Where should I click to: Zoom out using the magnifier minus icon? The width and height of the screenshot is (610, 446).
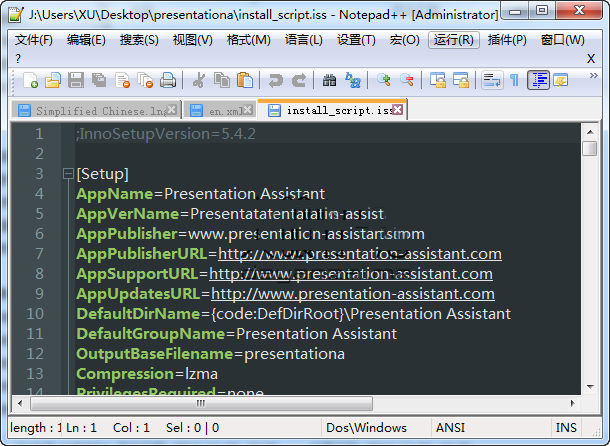pos(407,80)
